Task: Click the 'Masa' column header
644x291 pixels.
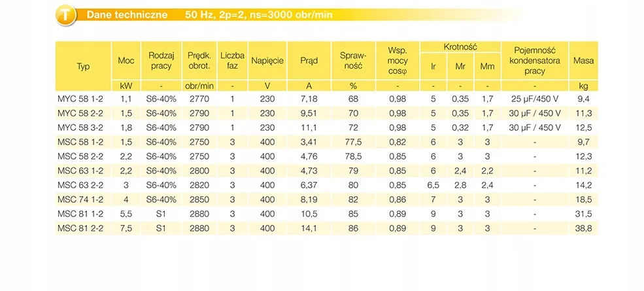Action: (x=584, y=61)
